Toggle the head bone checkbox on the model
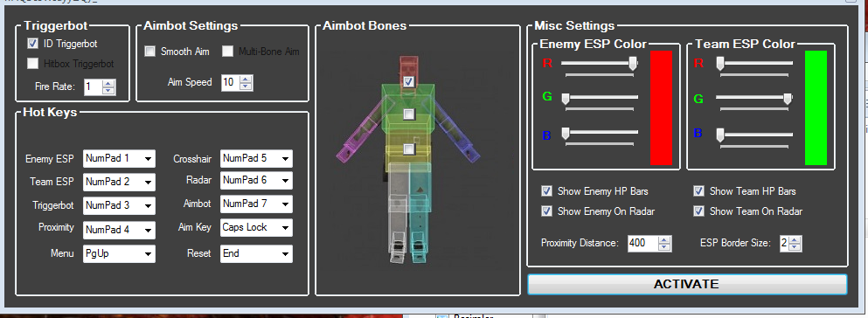 [x=408, y=82]
